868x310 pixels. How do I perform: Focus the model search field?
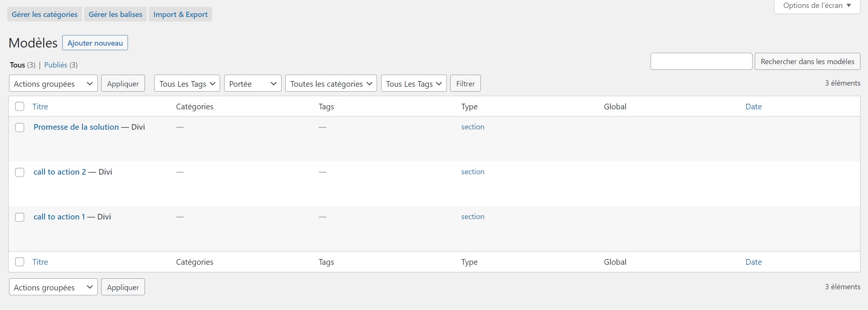[x=702, y=61]
